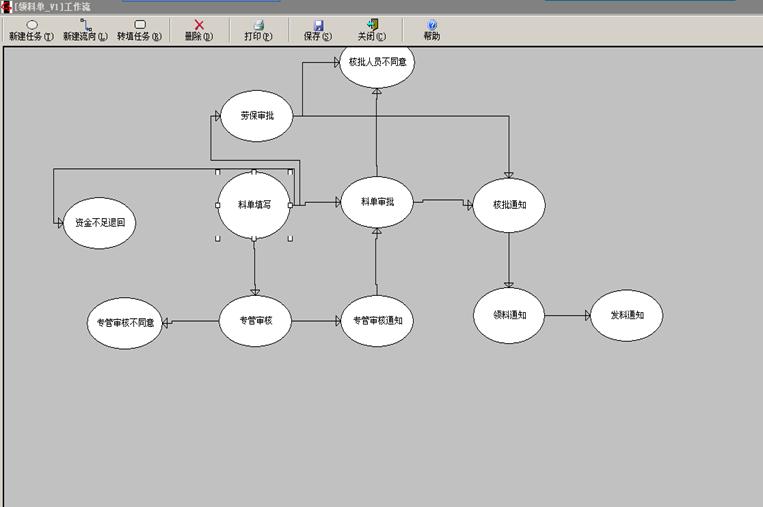Select the 料单审批 node
This screenshot has width=763, height=507.
(x=377, y=203)
